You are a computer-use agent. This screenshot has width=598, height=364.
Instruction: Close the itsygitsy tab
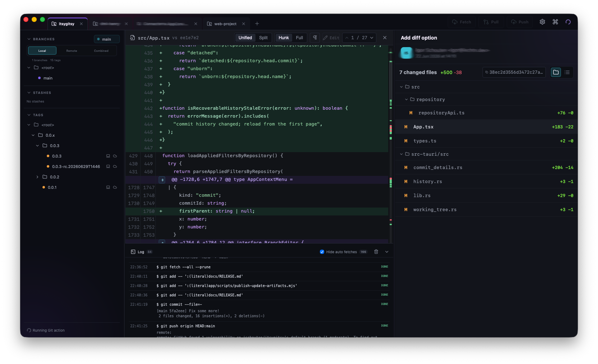coord(81,24)
